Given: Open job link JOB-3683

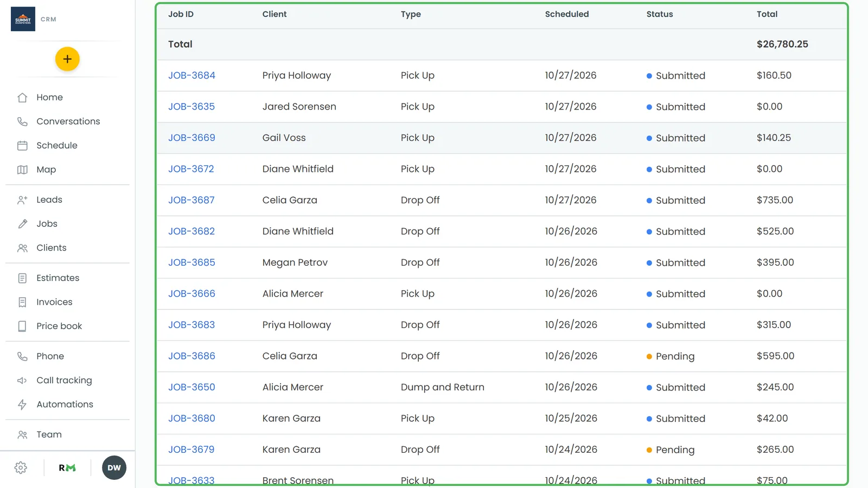Looking at the screenshot, I should 192,325.
